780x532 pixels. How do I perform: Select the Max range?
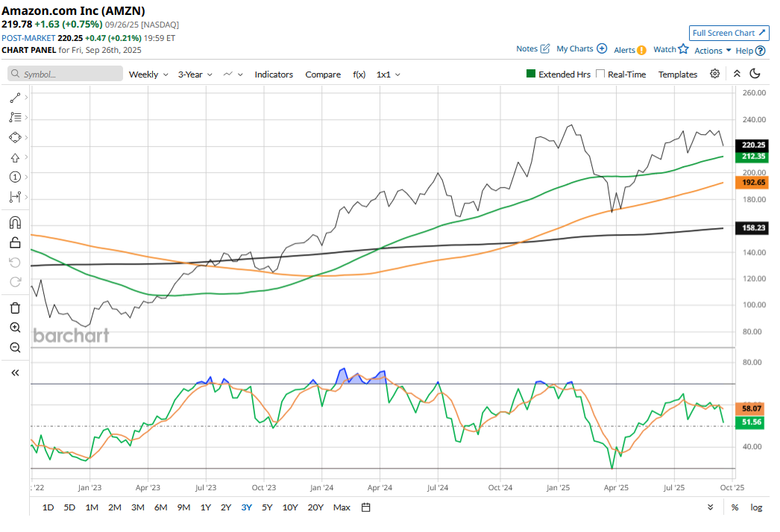pyautogui.click(x=342, y=507)
